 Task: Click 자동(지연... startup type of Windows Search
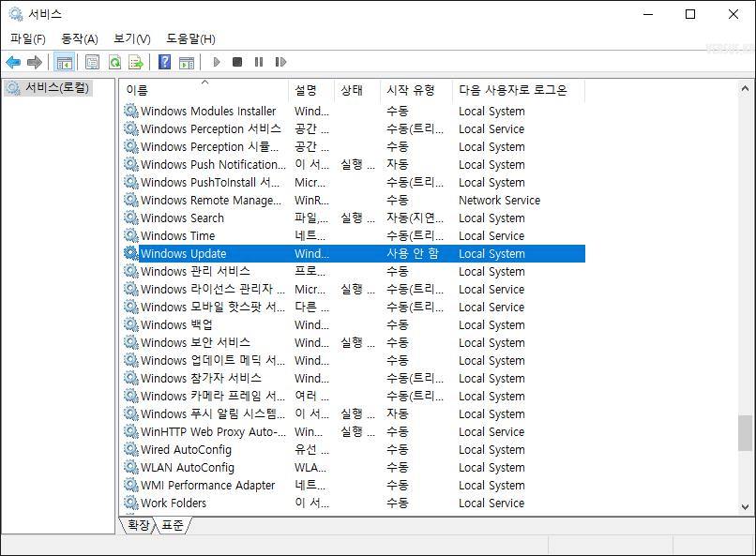pyautogui.click(x=416, y=218)
